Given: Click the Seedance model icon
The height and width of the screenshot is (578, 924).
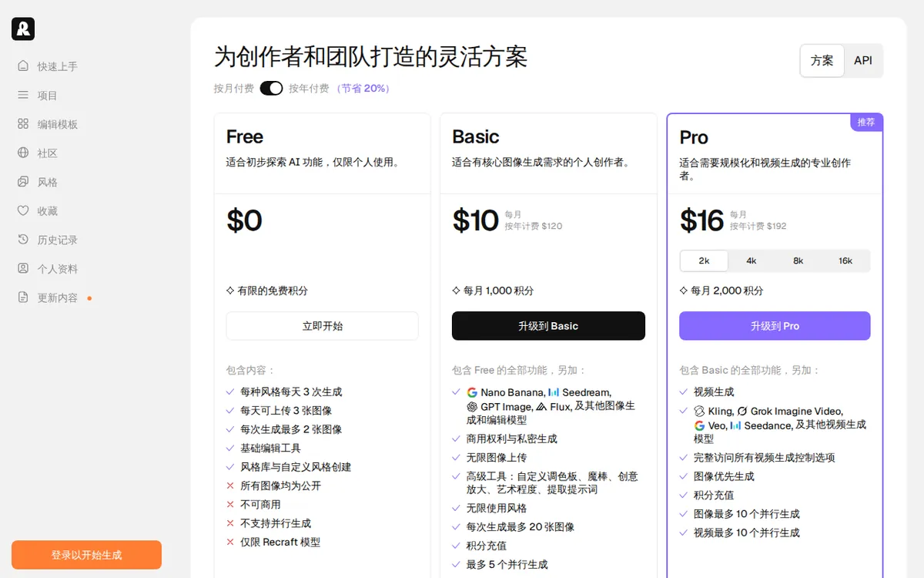Looking at the screenshot, I should pyautogui.click(x=735, y=425).
